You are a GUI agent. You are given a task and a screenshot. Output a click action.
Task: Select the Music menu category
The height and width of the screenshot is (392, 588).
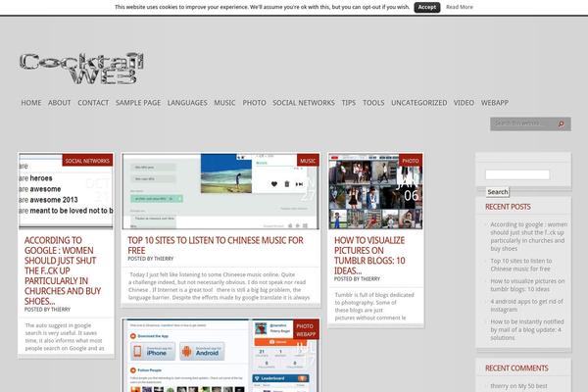pyautogui.click(x=224, y=103)
